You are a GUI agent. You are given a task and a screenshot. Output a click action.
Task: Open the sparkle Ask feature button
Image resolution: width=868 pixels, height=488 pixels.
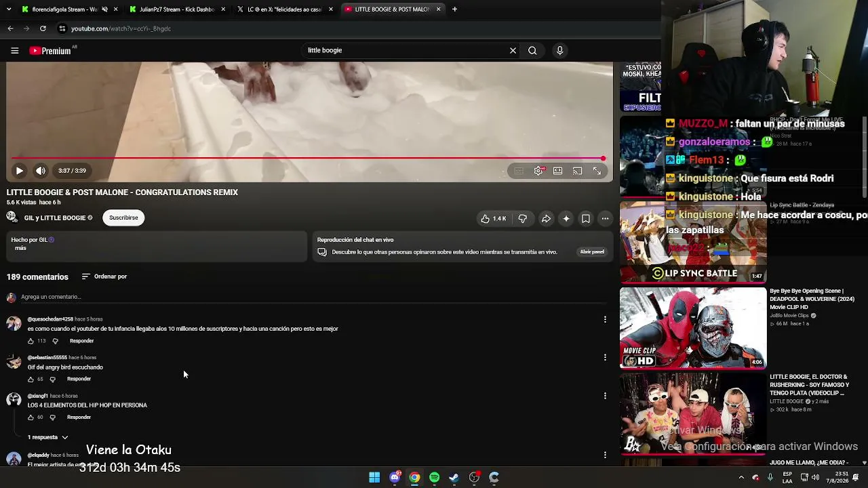coord(566,218)
